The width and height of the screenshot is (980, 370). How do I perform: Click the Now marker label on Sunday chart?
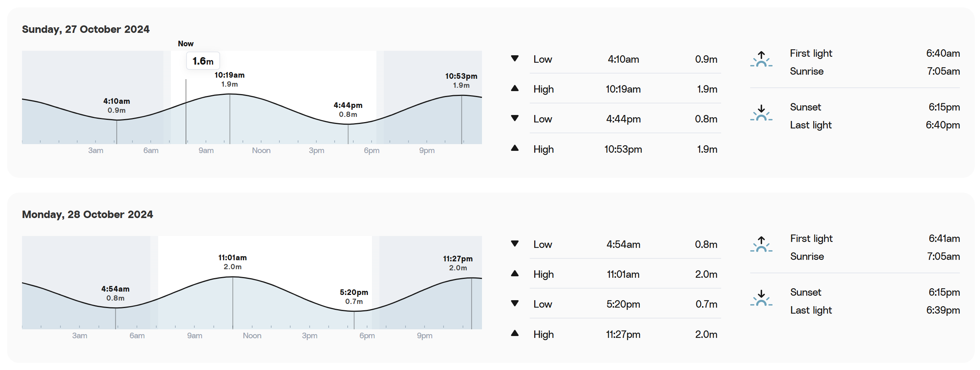click(x=186, y=43)
